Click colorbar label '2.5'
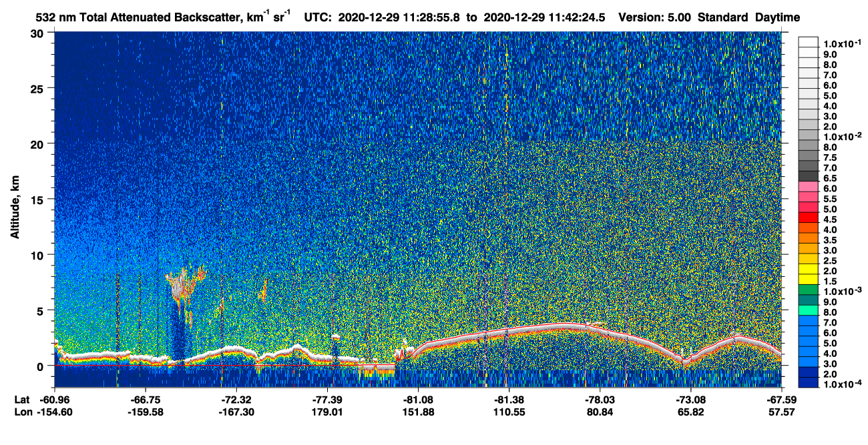868x445 pixels. tap(829, 261)
